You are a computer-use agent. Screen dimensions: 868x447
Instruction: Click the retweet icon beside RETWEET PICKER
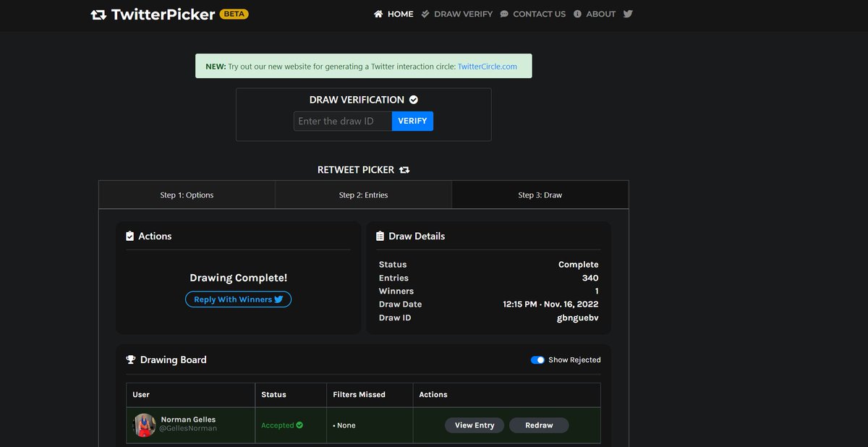(404, 170)
